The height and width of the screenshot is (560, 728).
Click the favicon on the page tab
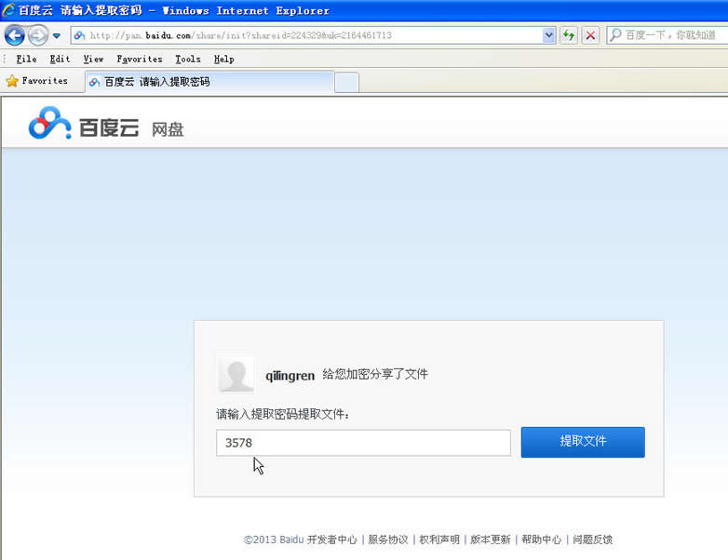95,82
